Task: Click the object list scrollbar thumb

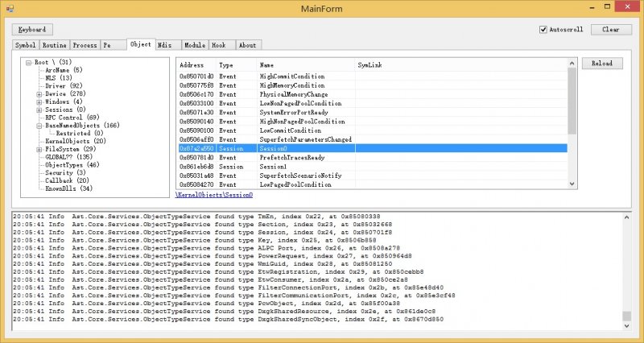Action: pyautogui.click(x=572, y=101)
